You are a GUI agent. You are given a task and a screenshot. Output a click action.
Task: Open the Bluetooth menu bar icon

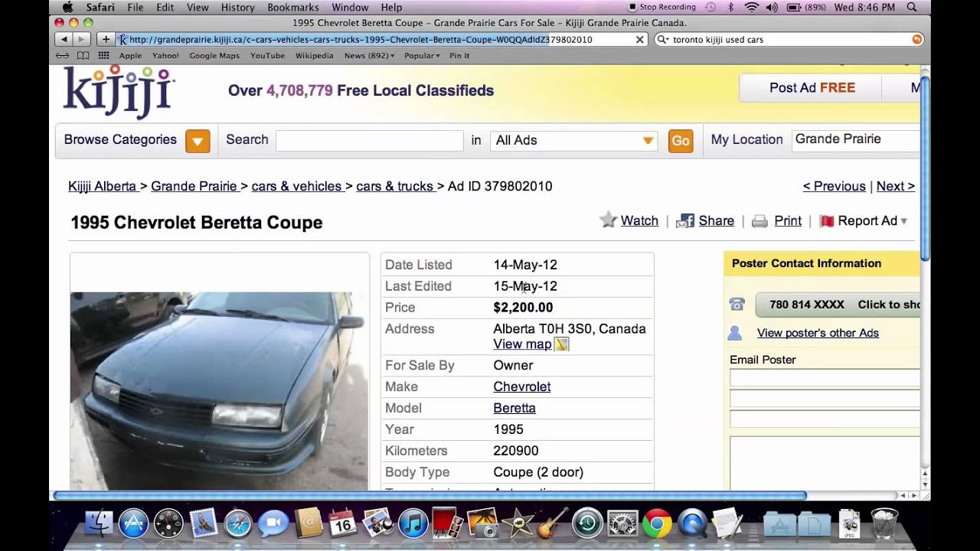click(x=731, y=8)
